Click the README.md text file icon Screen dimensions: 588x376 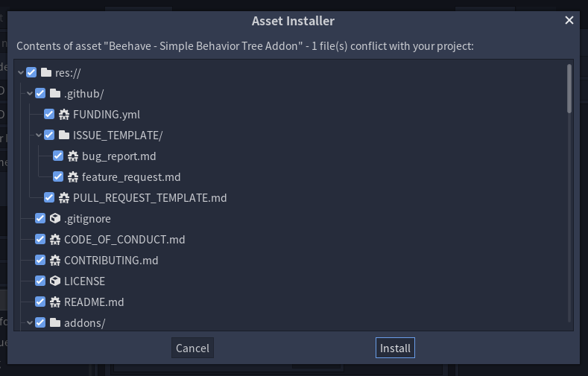(x=54, y=302)
